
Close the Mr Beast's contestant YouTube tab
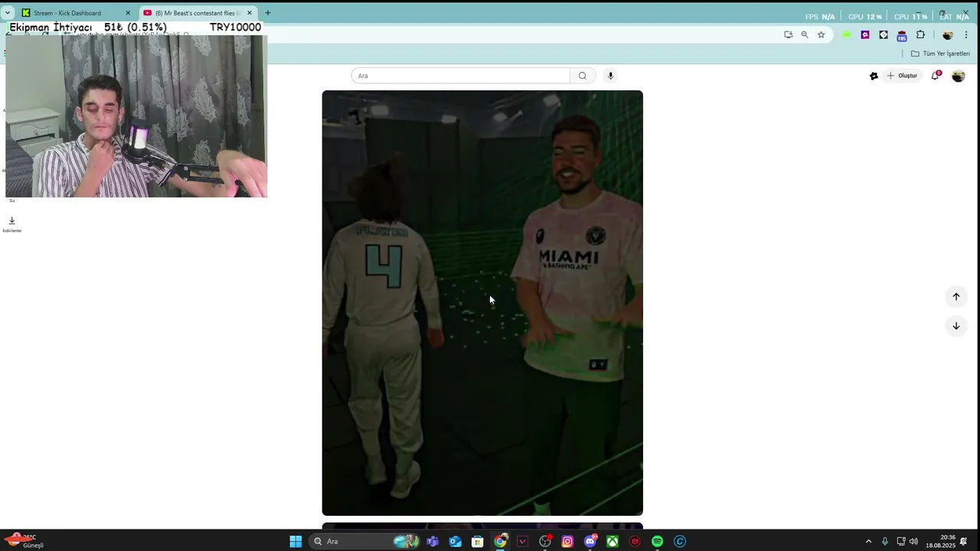[x=250, y=13]
